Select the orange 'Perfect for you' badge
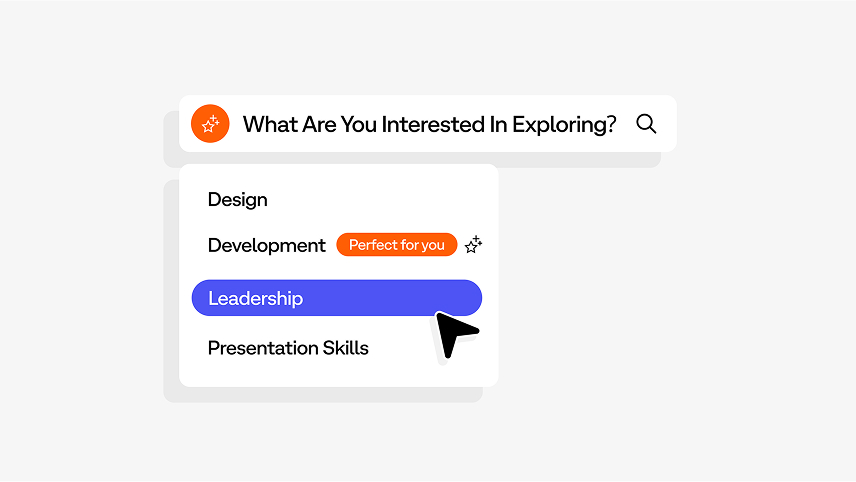The height and width of the screenshot is (482, 856). click(x=397, y=245)
